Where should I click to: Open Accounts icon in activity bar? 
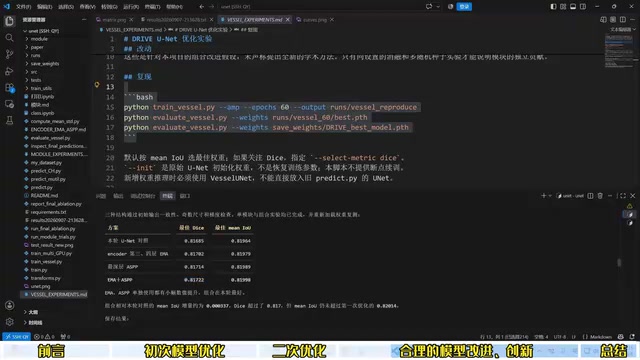(9, 305)
